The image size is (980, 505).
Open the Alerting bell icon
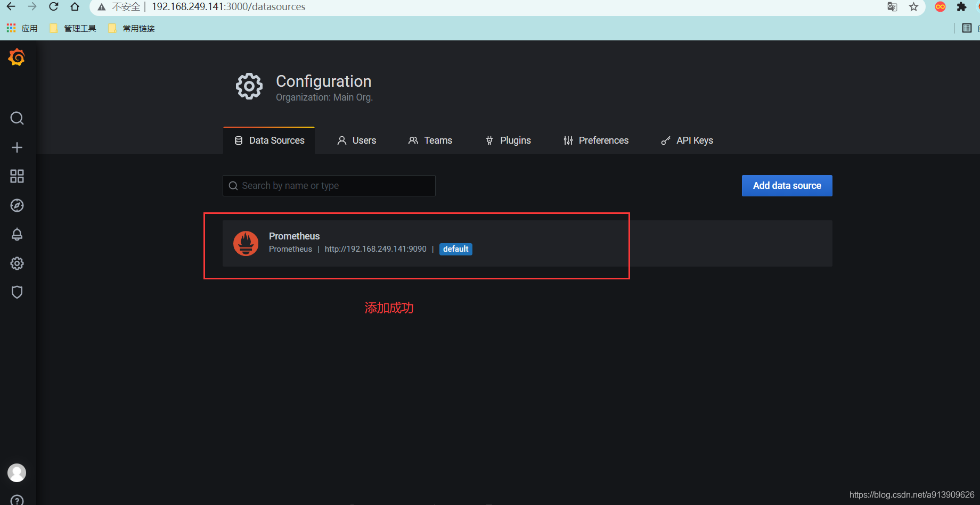17,234
